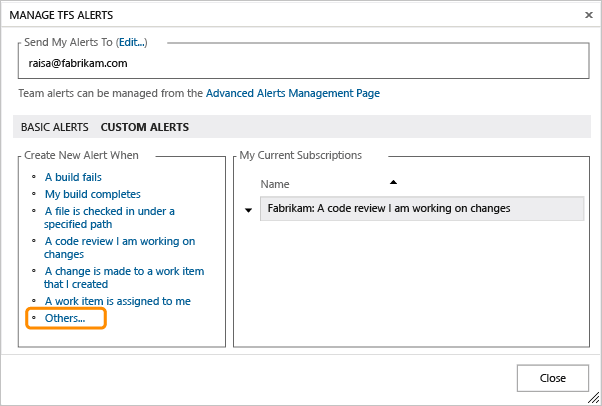602x406 pixels.
Task: Open the Advanced Alerts Management Page link
Action: click(293, 93)
